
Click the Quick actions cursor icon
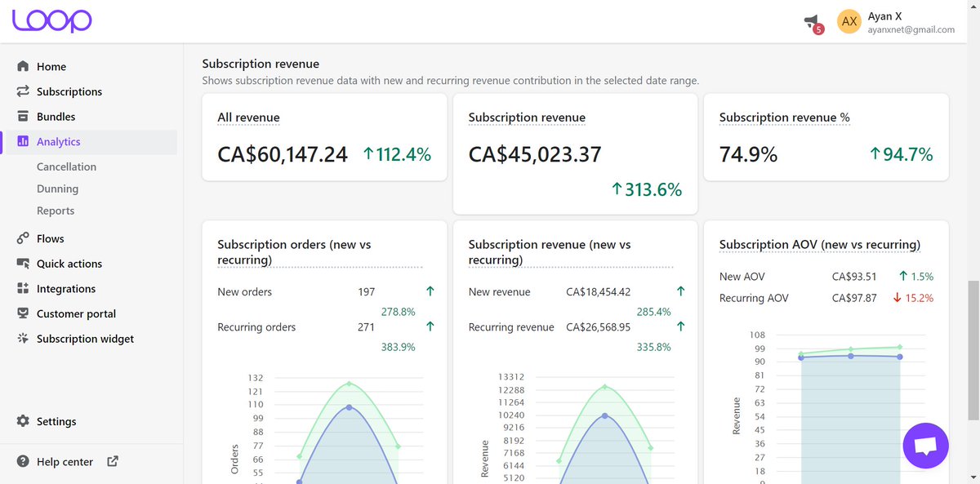(x=23, y=264)
